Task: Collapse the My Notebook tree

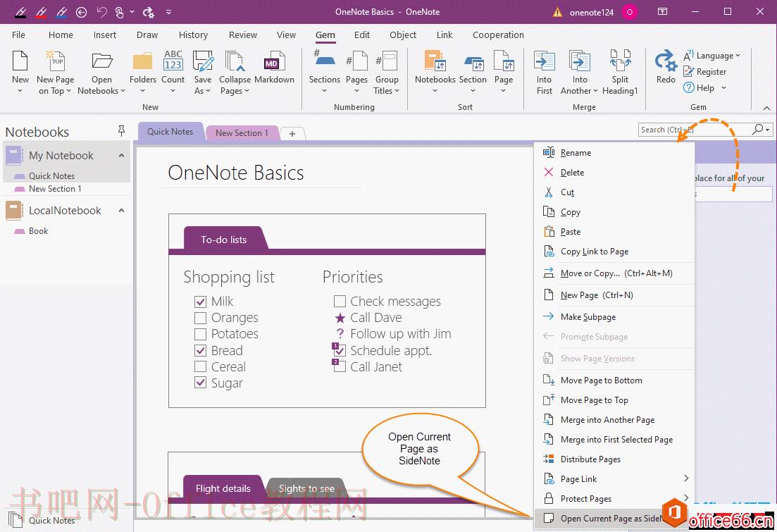Action: 121,156
